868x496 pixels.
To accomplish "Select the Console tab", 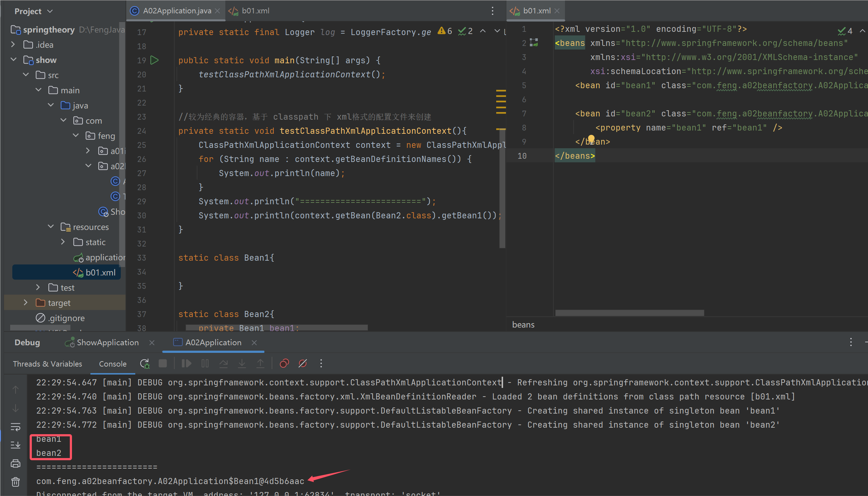I will pos(113,364).
